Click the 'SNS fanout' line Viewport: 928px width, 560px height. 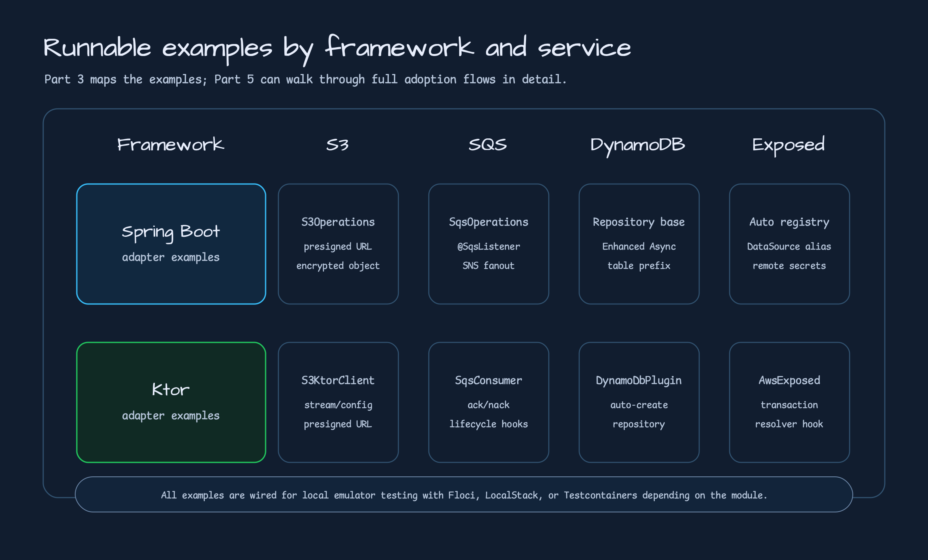488,266
